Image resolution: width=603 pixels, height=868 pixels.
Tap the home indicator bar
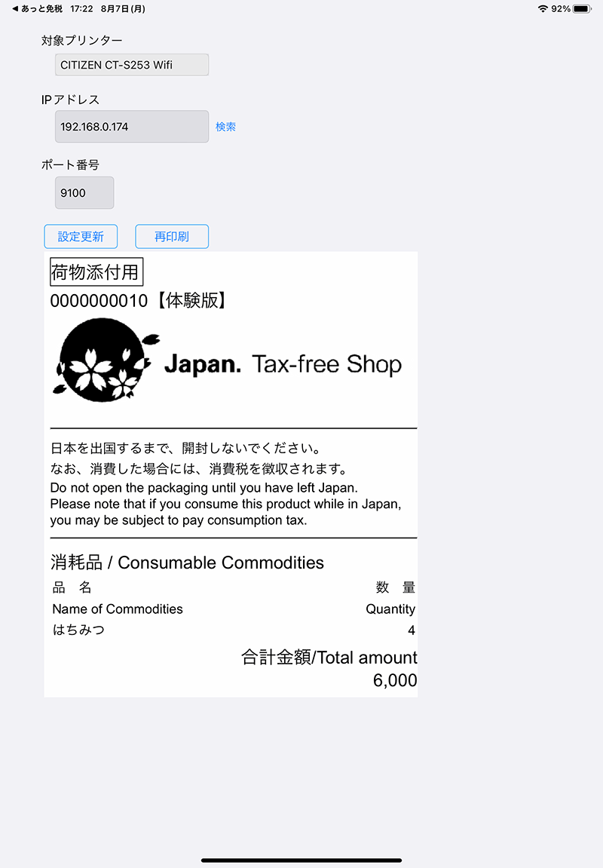tap(301, 860)
